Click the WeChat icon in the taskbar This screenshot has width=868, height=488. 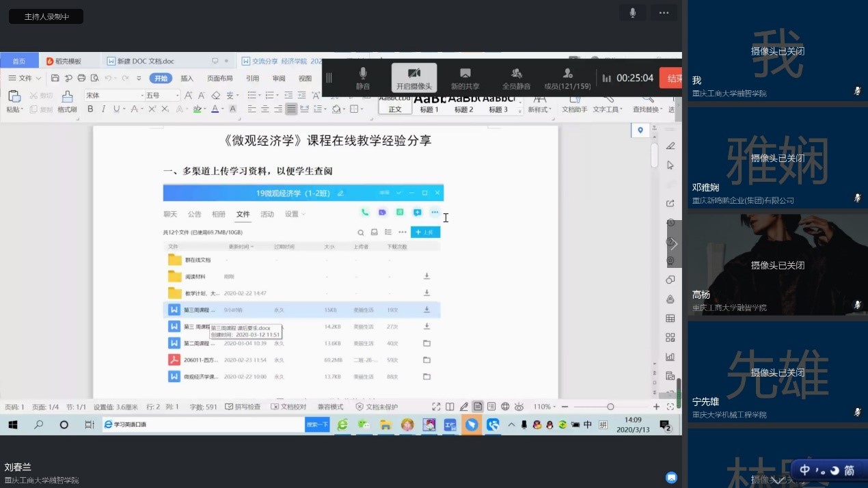tap(364, 425)
